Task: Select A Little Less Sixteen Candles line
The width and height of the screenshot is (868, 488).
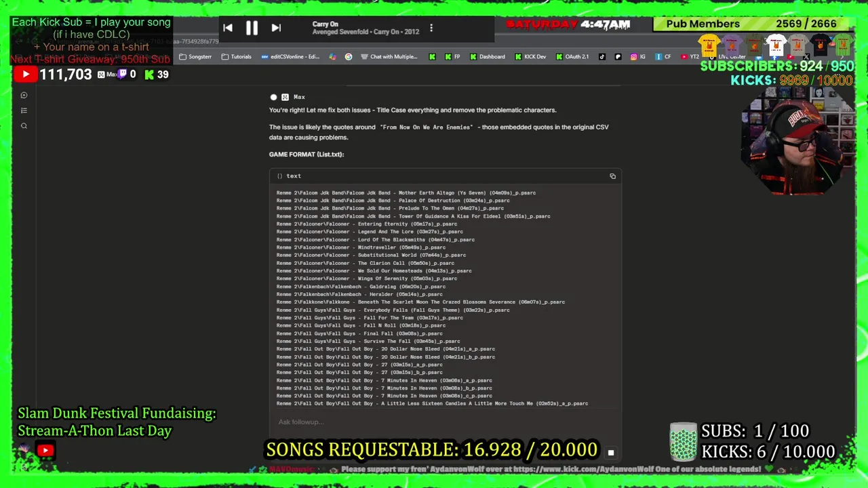Action: [432, 403]
